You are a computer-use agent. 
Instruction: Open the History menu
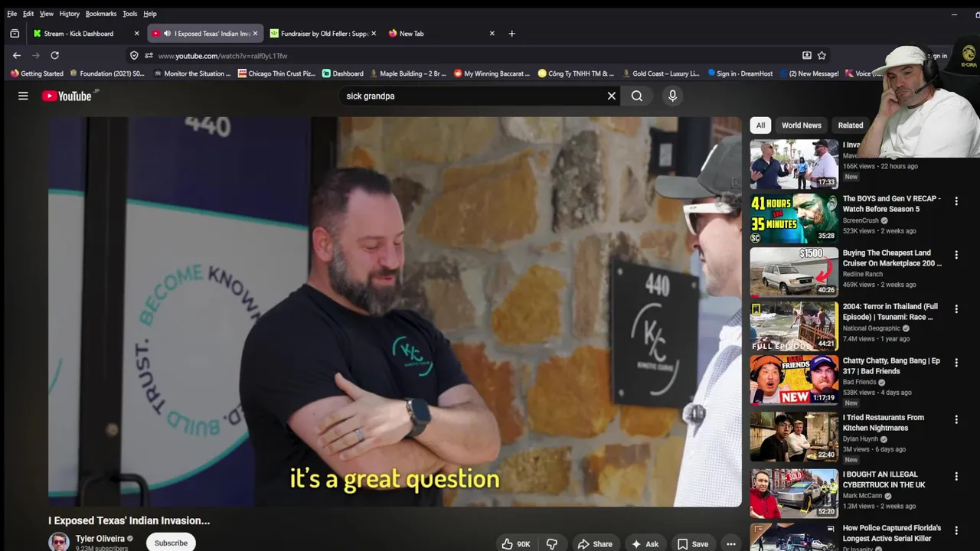(69, 14)
